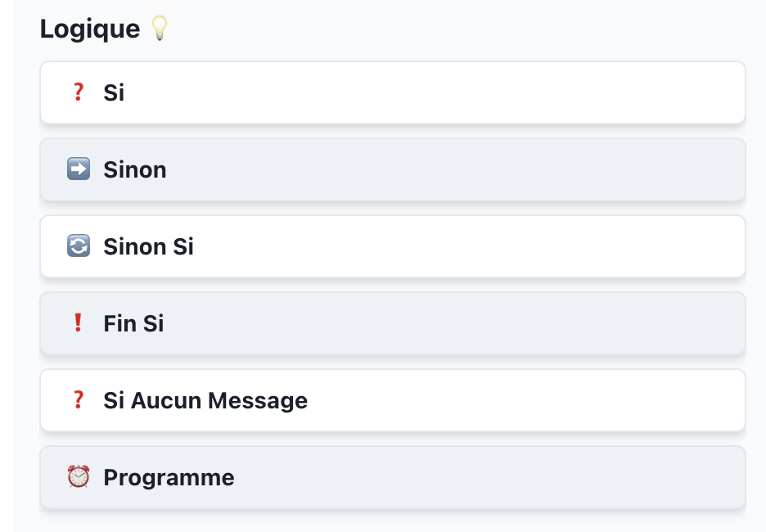Image resolution: width=766 pixels, height=532 pixels.
Task: Click the Logique section heading
Action: click(90, 29)
